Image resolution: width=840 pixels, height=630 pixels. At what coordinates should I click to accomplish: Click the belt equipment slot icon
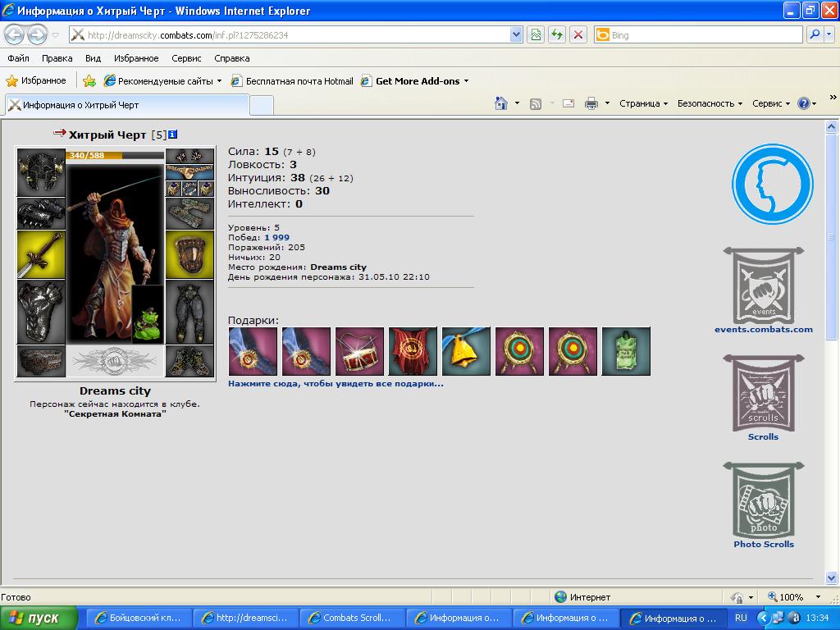pos(41,361)
